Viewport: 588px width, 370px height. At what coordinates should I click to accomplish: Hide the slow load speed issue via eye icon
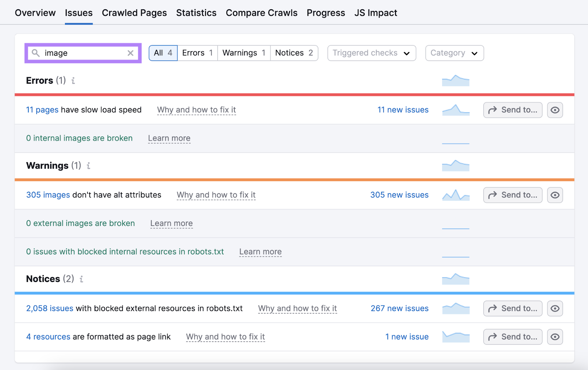click(x=555, y=110)
